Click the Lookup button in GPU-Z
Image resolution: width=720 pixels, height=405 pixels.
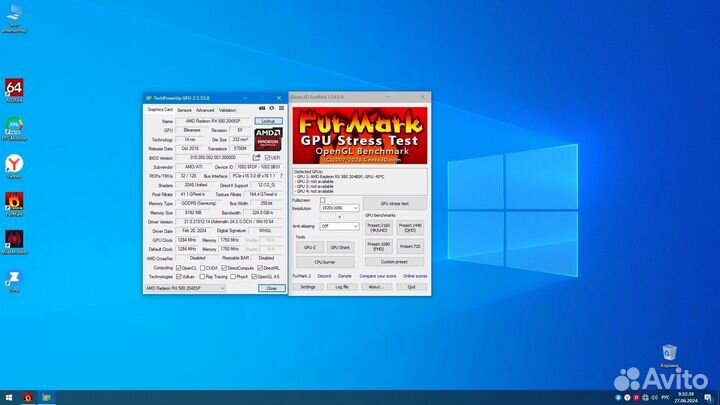click(x=269, y=121)
